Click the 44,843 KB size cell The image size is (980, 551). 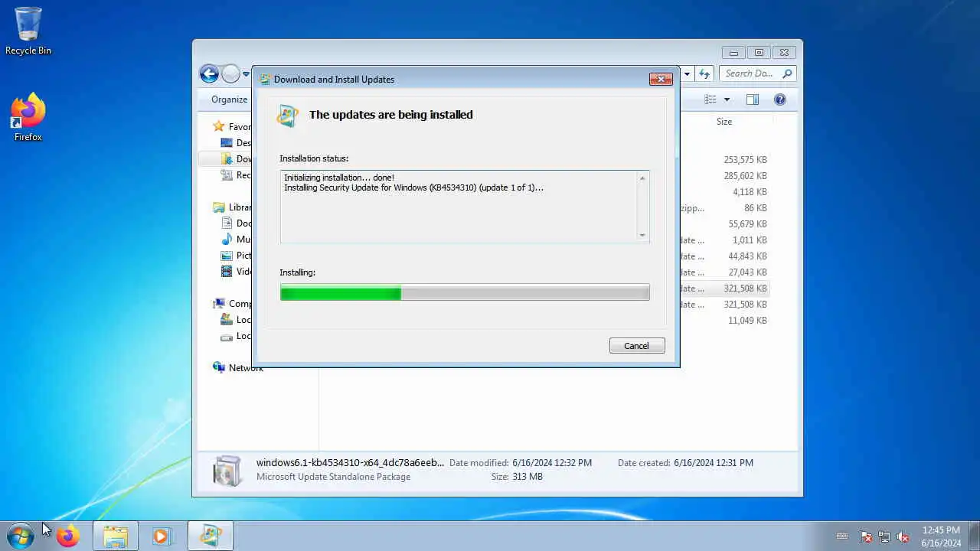click(x=747, y=256)
